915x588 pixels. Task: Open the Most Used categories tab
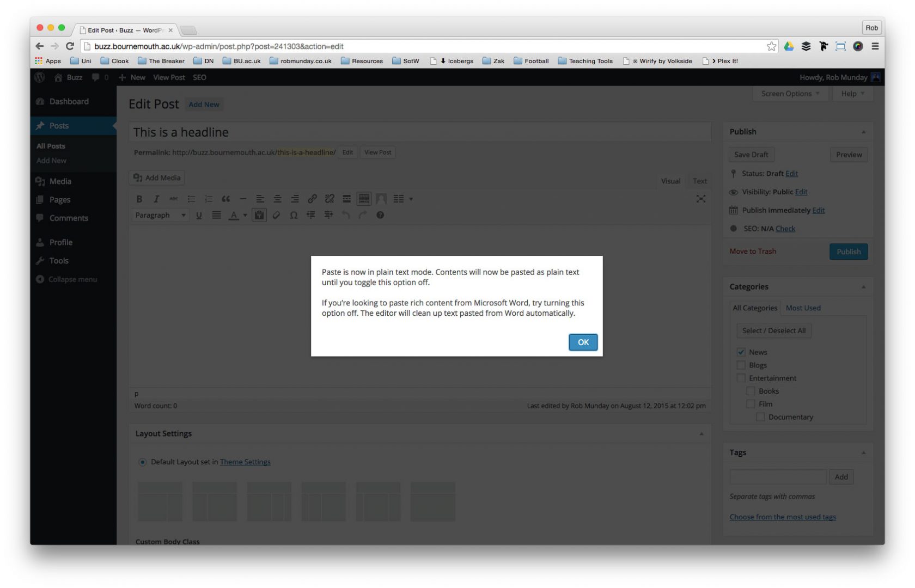pos(803,308)
